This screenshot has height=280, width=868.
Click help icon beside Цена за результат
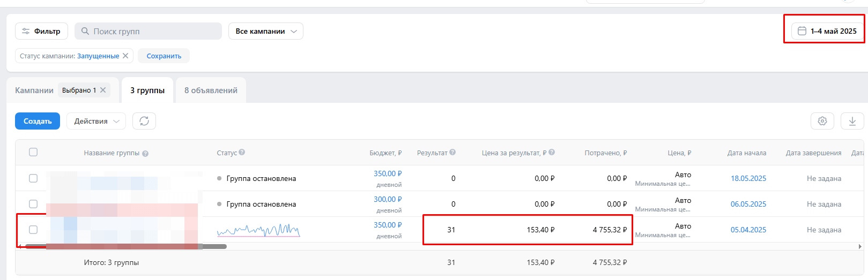[x=552, y=153]
